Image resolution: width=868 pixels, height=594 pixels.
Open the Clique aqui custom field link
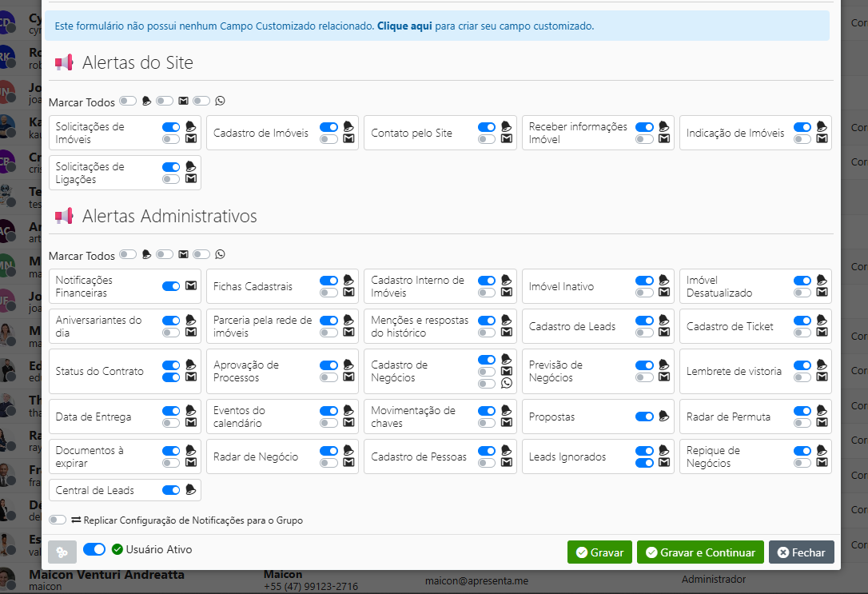coord(404,26)
